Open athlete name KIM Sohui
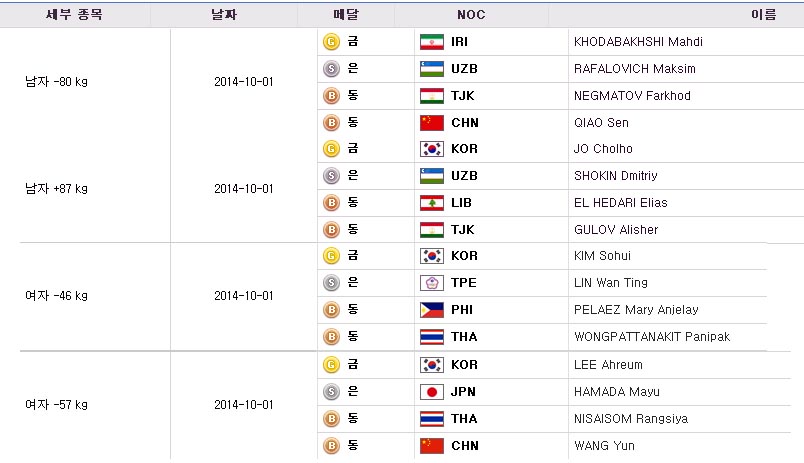The width and height of the screenshot is (804, 463). pyautogui.click(x=602, y=256)
